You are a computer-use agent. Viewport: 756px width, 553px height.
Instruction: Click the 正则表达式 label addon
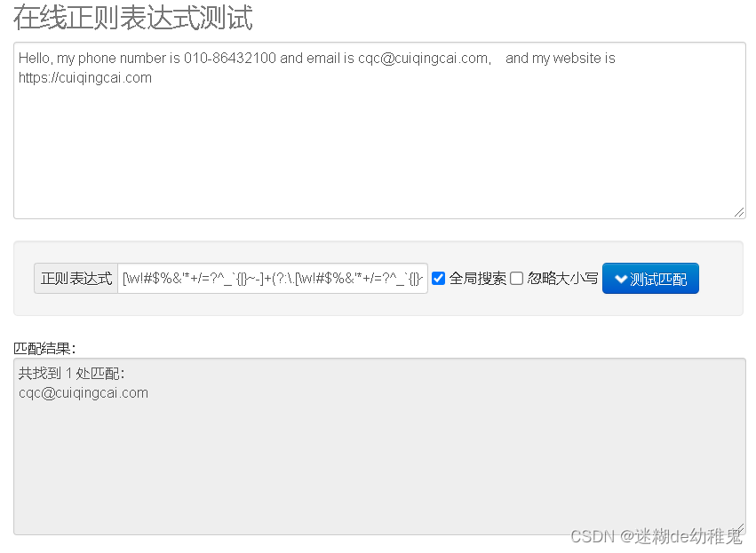[x=76, y=279]
